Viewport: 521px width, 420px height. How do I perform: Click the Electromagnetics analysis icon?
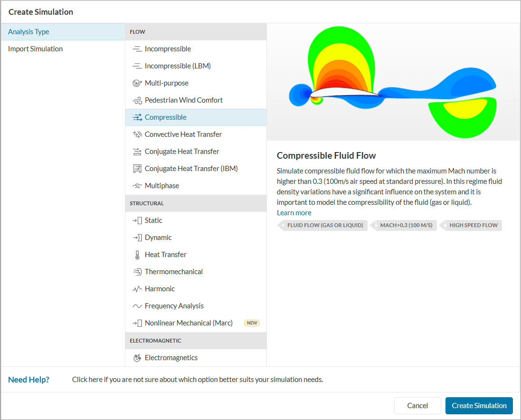[136, 357]
